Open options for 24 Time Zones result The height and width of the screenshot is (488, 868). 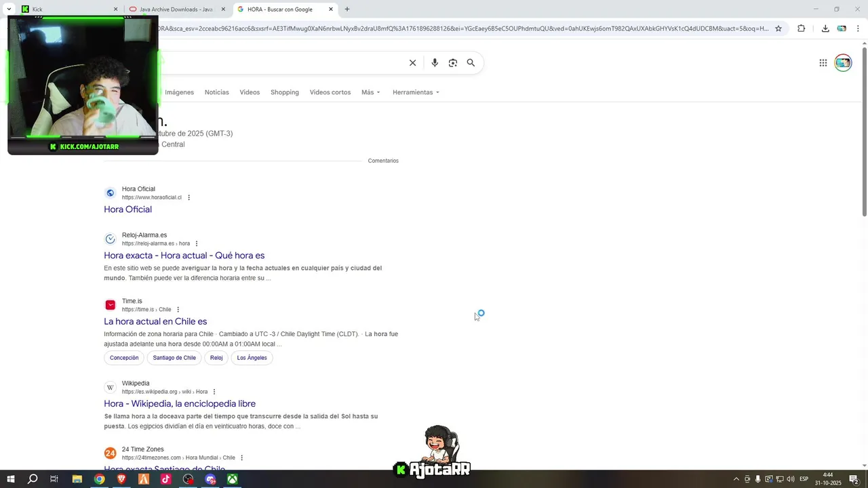point(241,457)
